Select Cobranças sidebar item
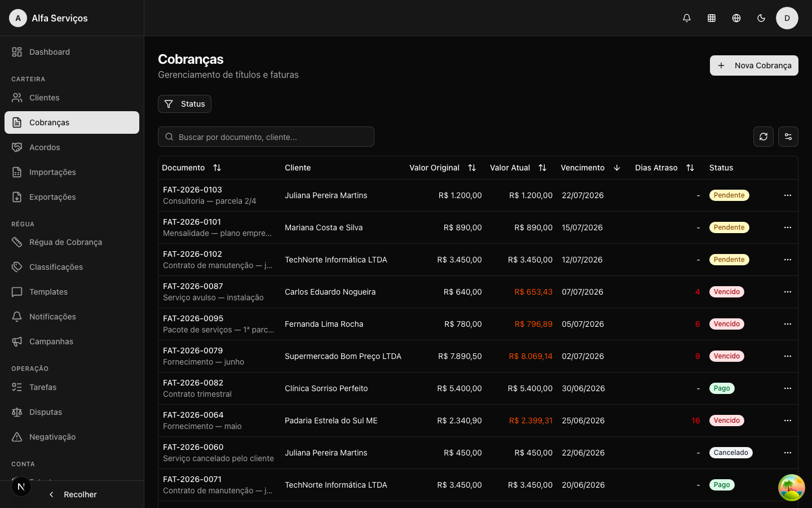This screenshot has height=508, width=812. pos(72,122)
